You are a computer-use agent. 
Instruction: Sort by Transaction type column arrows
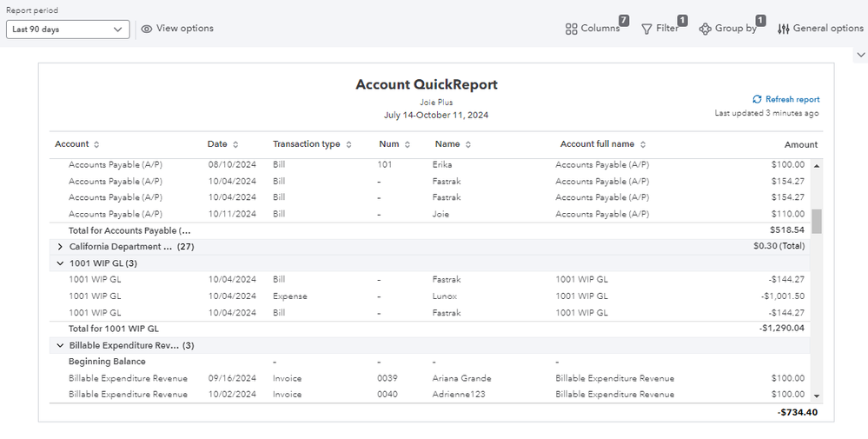[x=348, y=144]
